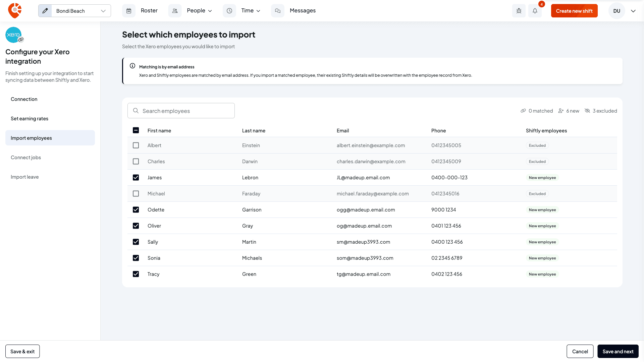Click the Cancel button

[580, 351]
